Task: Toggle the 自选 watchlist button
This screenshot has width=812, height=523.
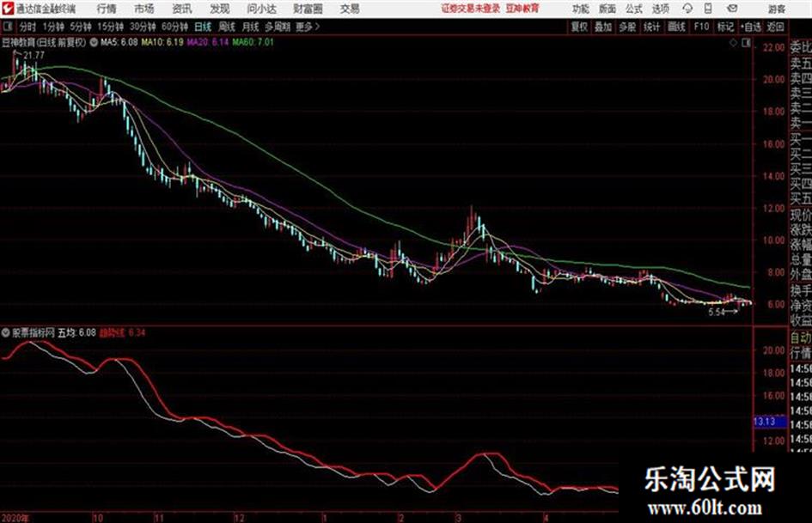Action: [750, 27]
